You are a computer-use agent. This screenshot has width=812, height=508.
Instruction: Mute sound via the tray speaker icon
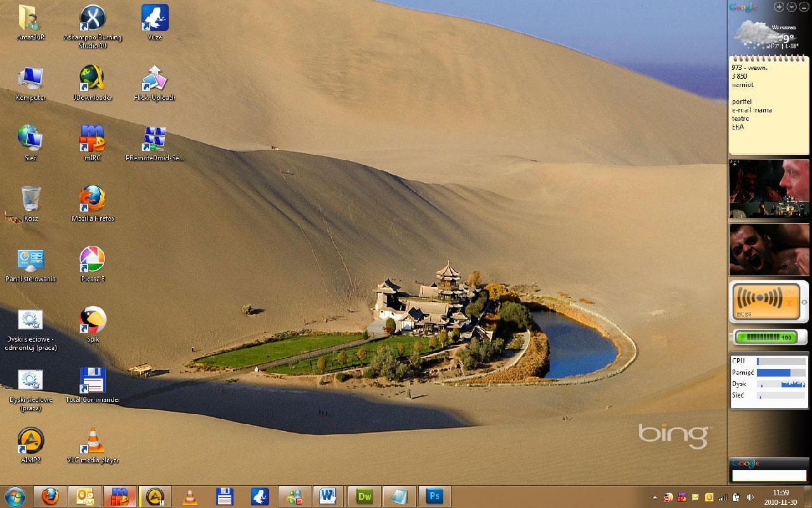pos(749,497)
